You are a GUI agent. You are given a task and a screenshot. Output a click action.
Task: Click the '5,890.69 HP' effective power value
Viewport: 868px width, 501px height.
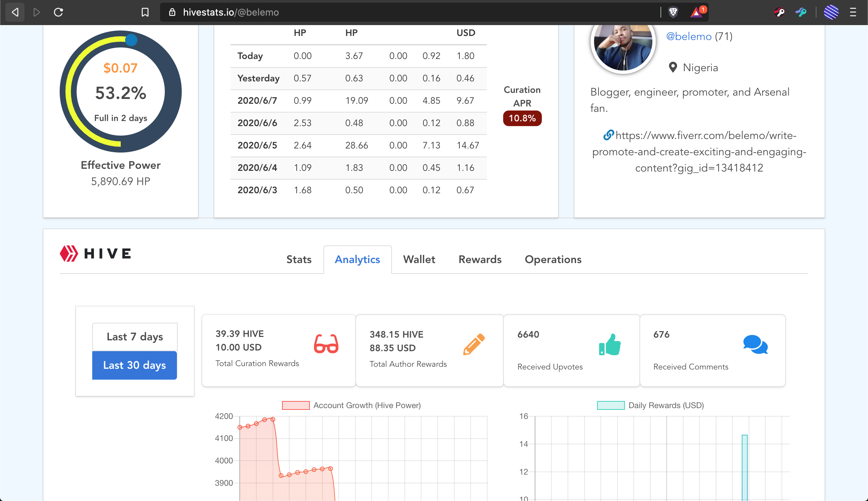pos(121,181)
